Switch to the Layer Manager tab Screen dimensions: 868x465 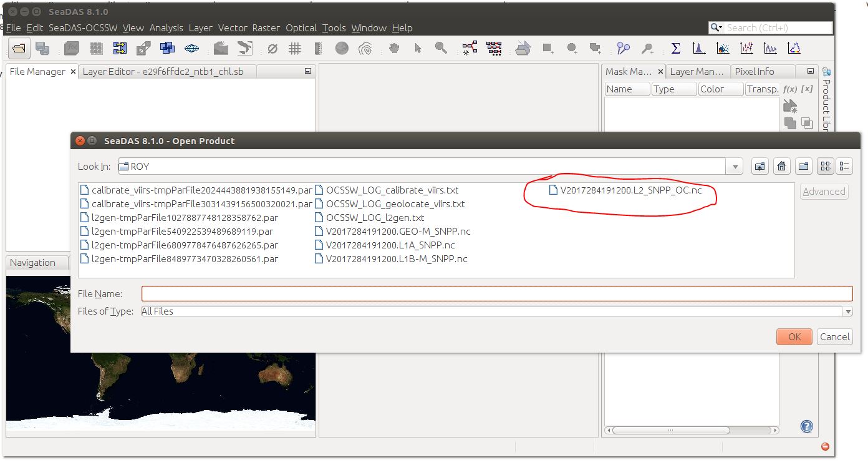(x=697, y=72)
